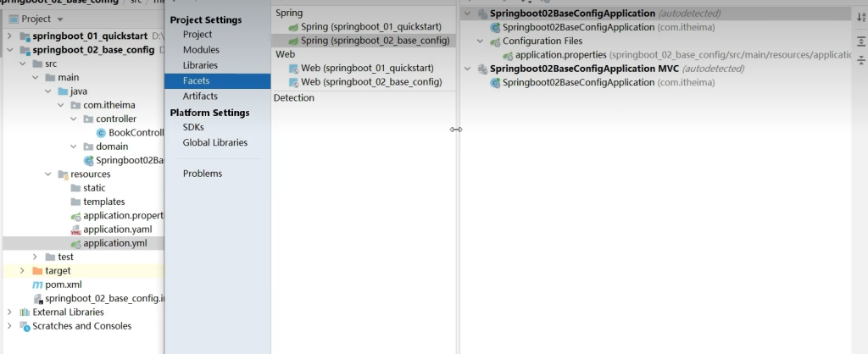Open the Modules settings section

[x=201, y=50]
